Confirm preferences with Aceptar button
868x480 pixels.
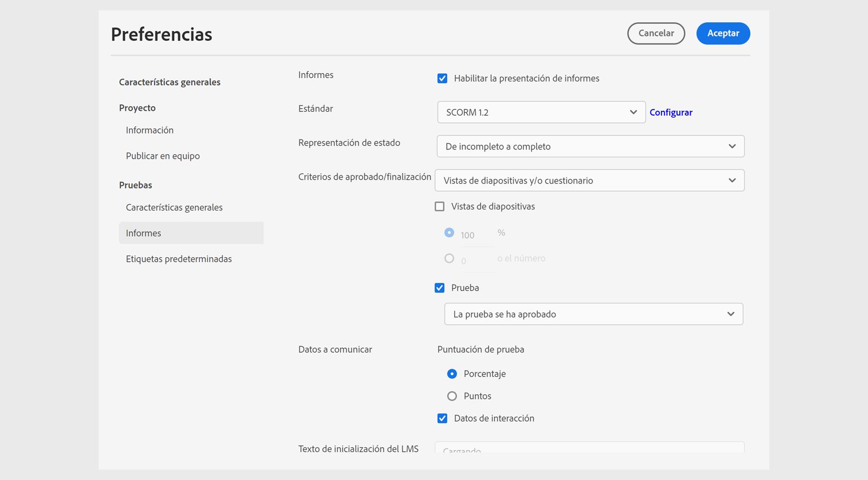click(723, 34)
